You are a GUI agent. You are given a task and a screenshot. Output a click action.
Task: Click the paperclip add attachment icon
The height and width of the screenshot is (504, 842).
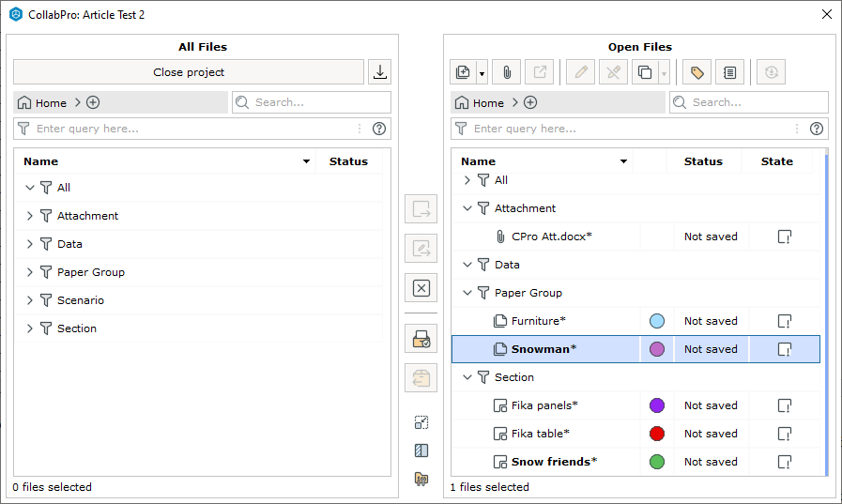tap(506, 72)
